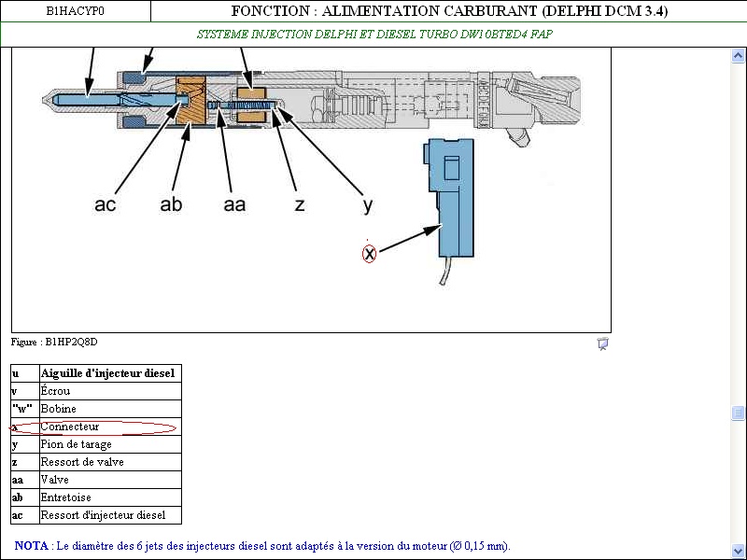This screenshot has height=560, width=747.
Task: Click the 'B1HACYP0' header code
Action: [75, 11]
